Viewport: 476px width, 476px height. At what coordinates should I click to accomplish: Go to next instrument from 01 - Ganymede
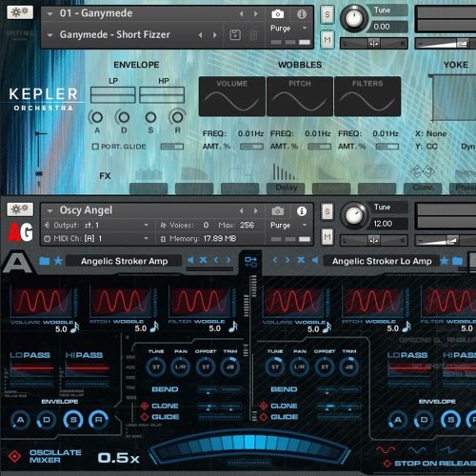tap(256, 13)
